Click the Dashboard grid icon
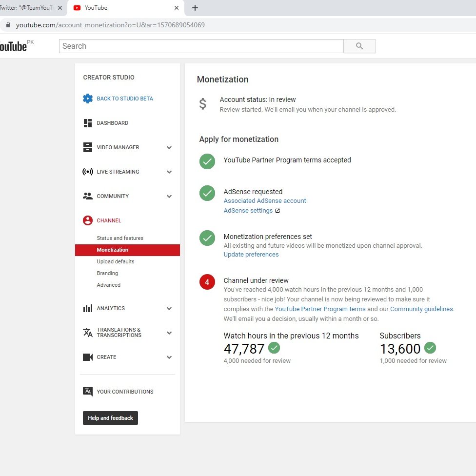The image size is (476, 476). pos(88,123)
